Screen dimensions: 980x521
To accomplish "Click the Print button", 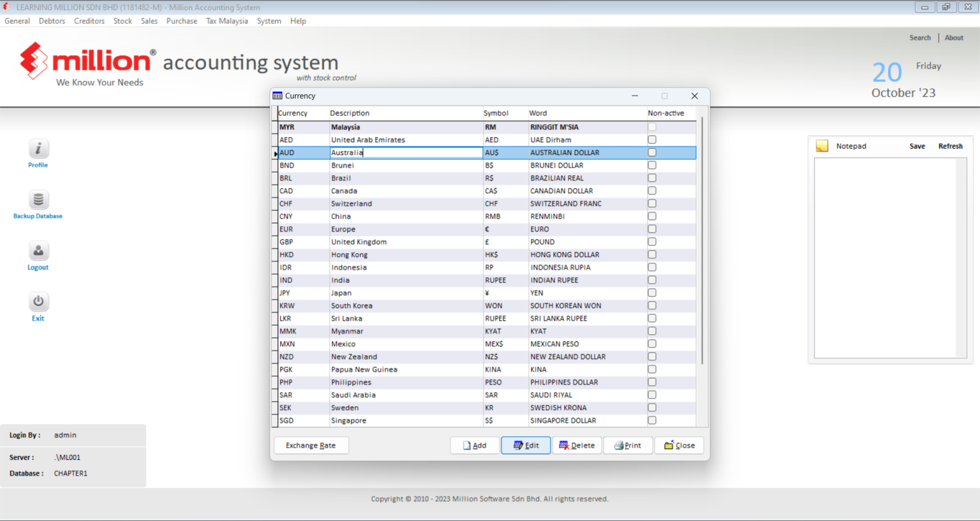I will (x=628, y=445).
